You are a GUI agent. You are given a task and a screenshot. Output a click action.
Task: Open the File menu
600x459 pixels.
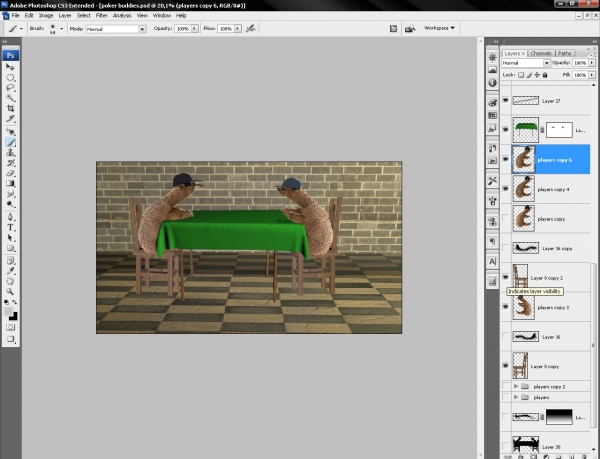point(15,16)
